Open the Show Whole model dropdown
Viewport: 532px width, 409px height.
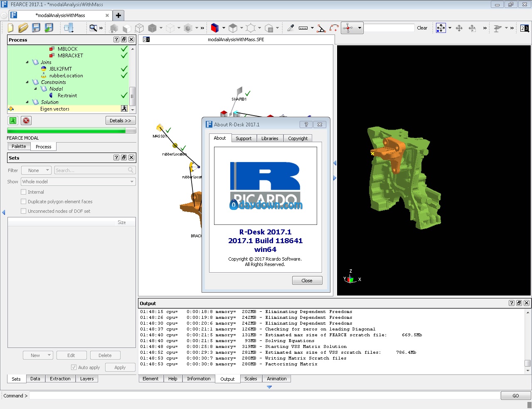[79, 182]
